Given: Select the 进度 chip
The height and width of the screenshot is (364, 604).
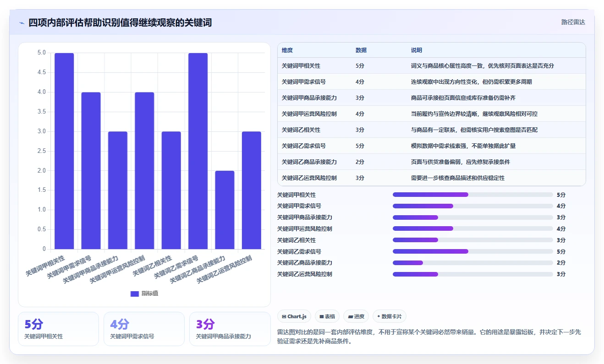Looking at the screenshot, I should coord(356,316).
